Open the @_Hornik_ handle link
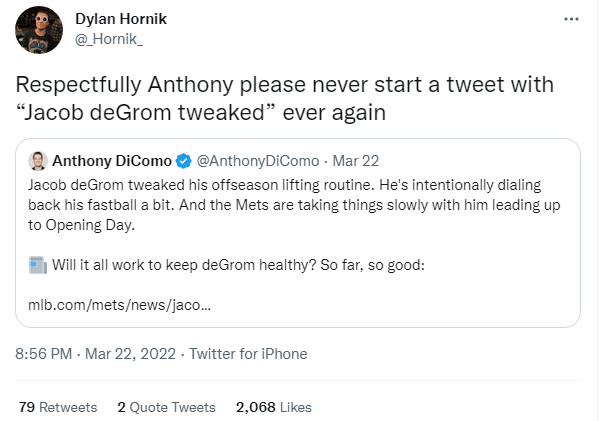Image resolution: width=605 pixels, height=421 pixels. point(108,38)
